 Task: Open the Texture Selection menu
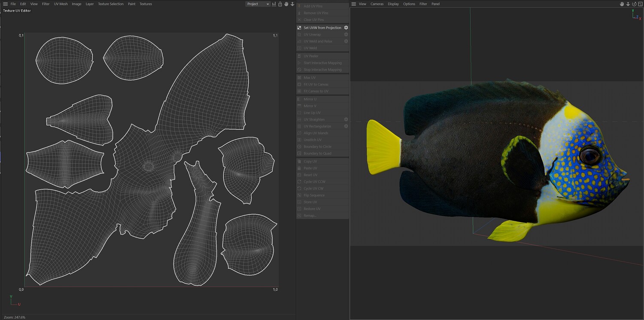click(x=110, y=4)
